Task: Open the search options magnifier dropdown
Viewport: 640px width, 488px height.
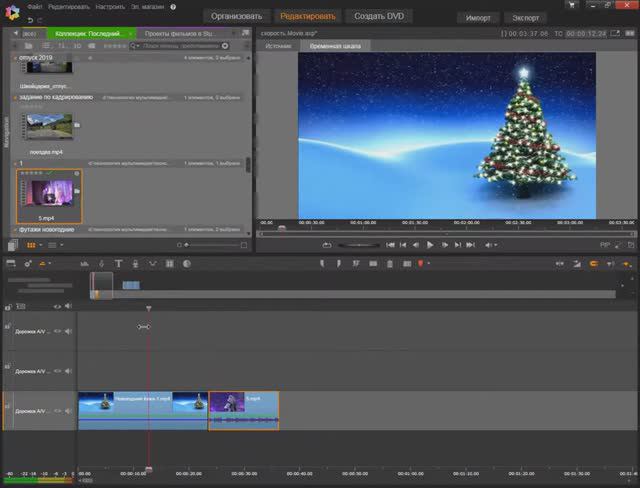Action: coord(134,46)
